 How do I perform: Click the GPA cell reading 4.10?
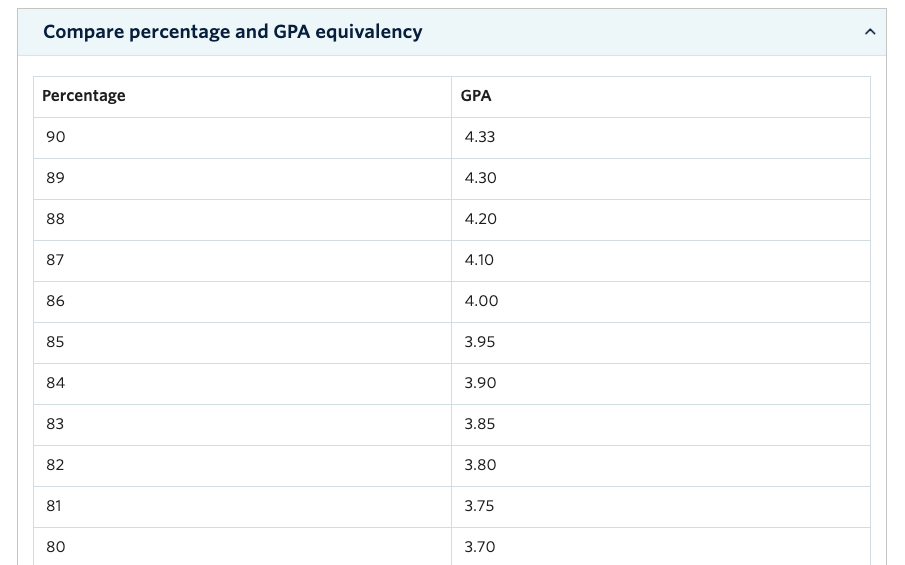pos(661,261)
